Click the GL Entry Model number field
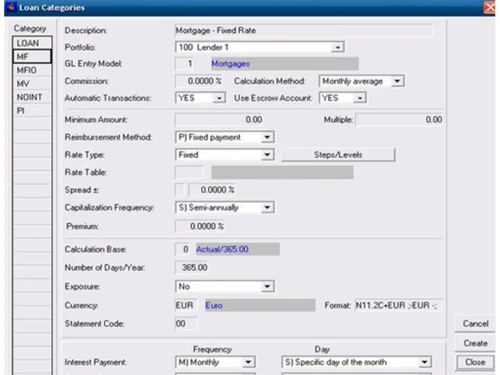The image size is (500, 375). coord(184,64)
